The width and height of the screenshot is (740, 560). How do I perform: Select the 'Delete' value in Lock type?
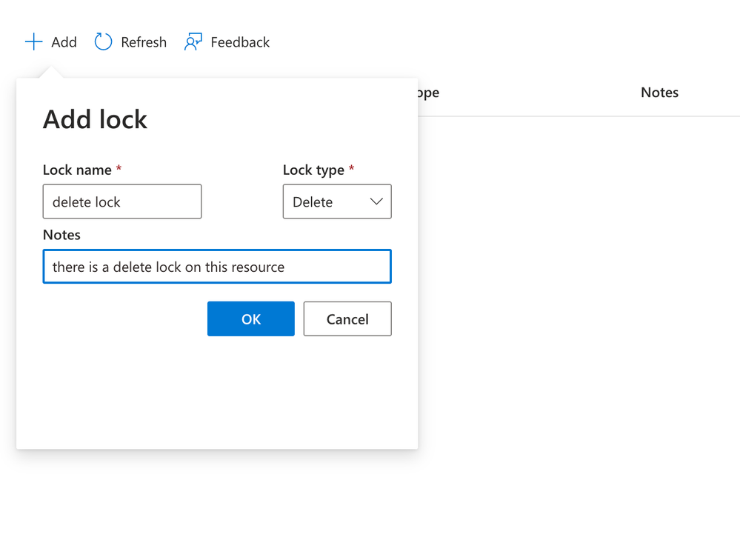coord(313,202)
